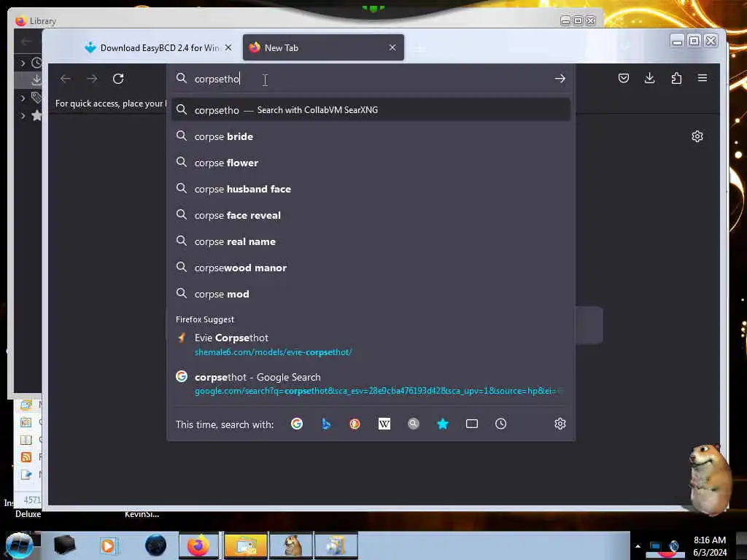The image size is (747, 560).
Task: Click in the address bar text field
Action: tap(371, 79)
